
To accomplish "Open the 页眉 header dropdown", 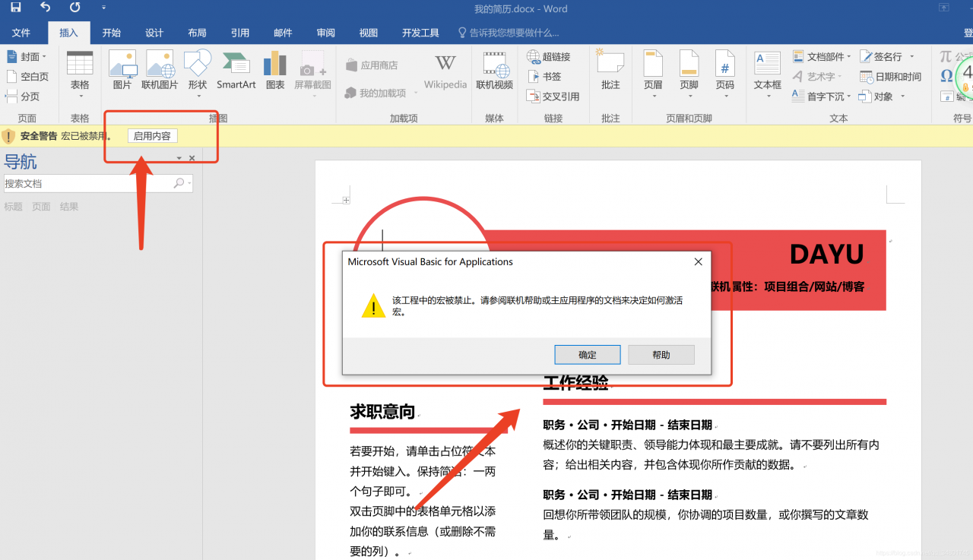I will click(x=653, y=74).
